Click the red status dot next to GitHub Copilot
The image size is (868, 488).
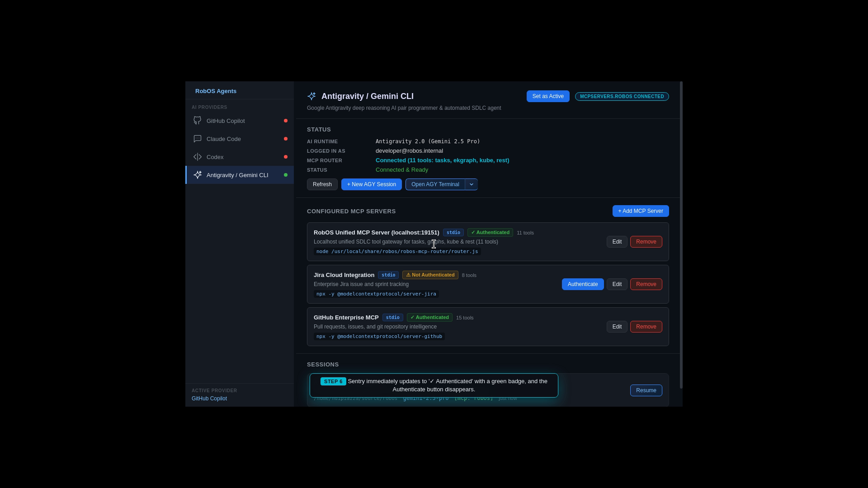coord(286,121)
